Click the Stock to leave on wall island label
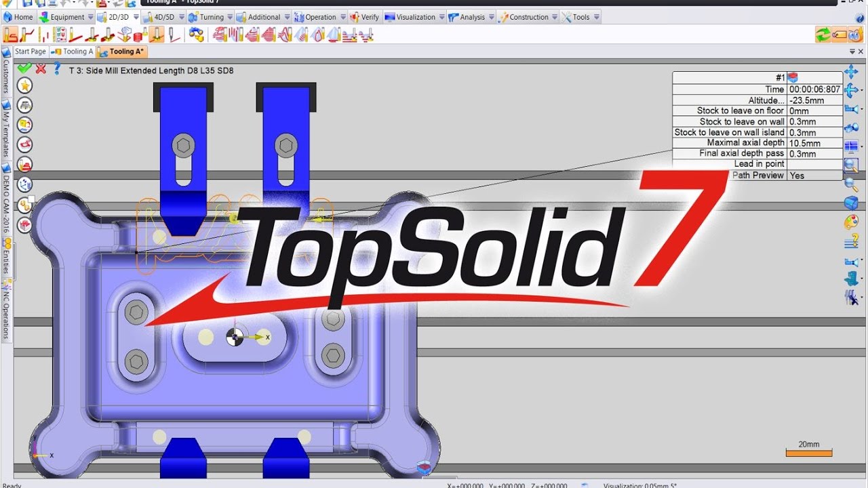Viewport: 868px width, 488px height. pyautogui.click(x=730, y=132)
